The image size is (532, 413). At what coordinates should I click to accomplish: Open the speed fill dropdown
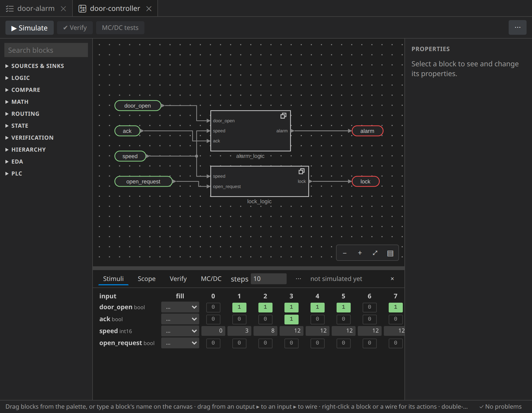(180, 331)
